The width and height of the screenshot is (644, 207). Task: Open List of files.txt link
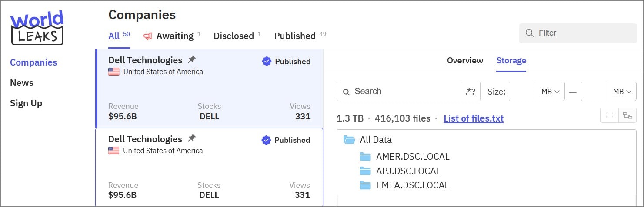click(474, 118)
